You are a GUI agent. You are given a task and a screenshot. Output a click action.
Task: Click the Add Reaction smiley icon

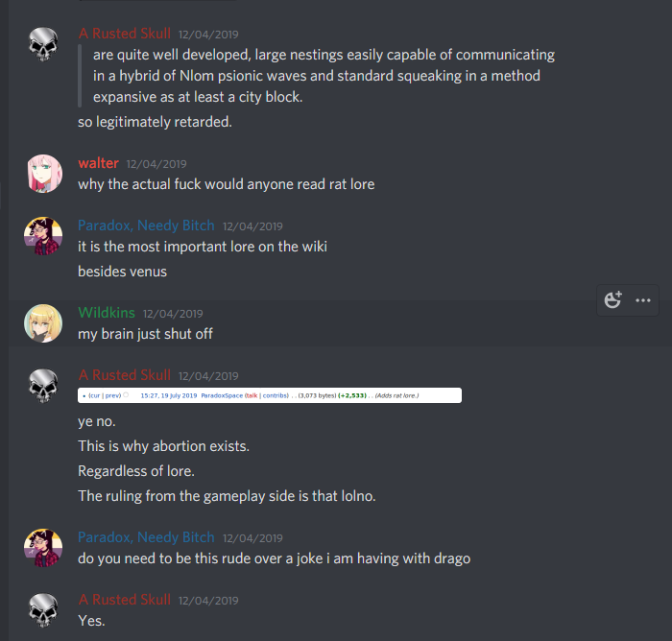(x=612, y=299)
